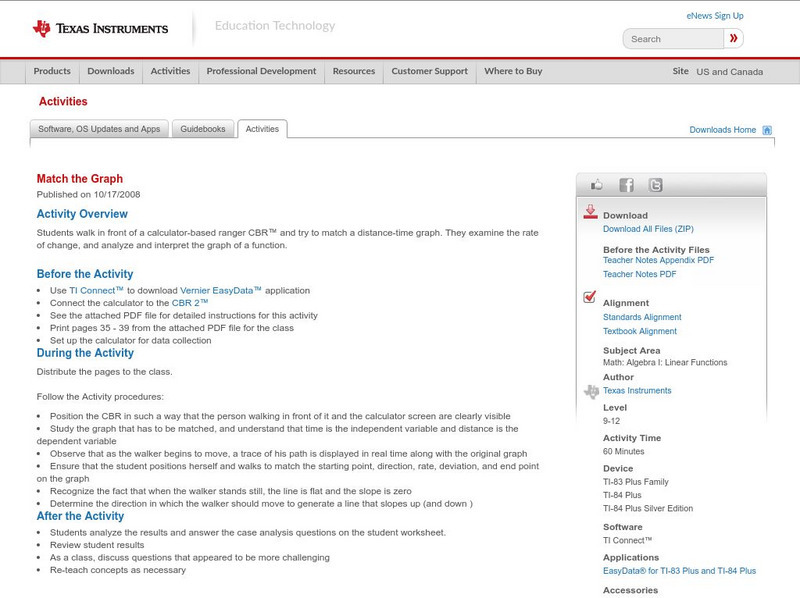Open Textbook Alignment link
The width and height of the screenshot is (800, 598).
point(640,331)
